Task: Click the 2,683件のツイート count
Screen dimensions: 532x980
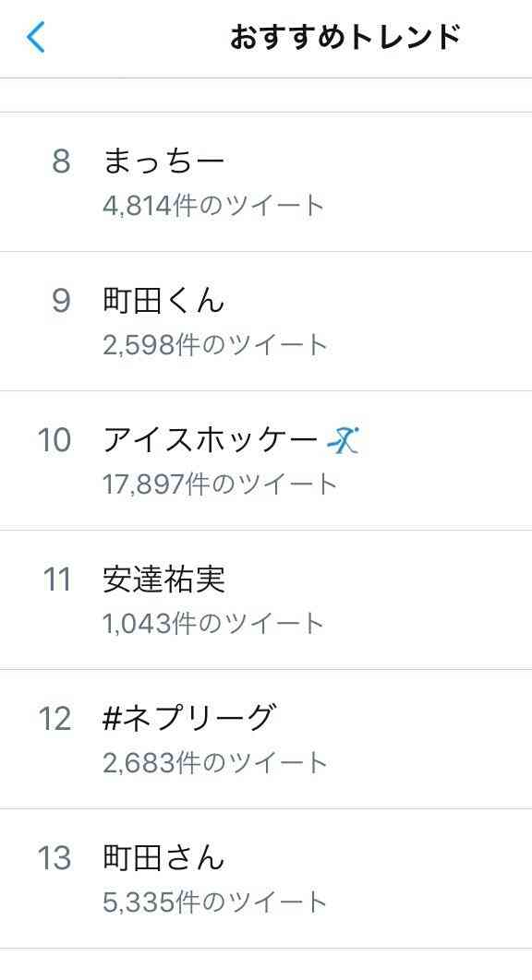Action: [214, 762]
